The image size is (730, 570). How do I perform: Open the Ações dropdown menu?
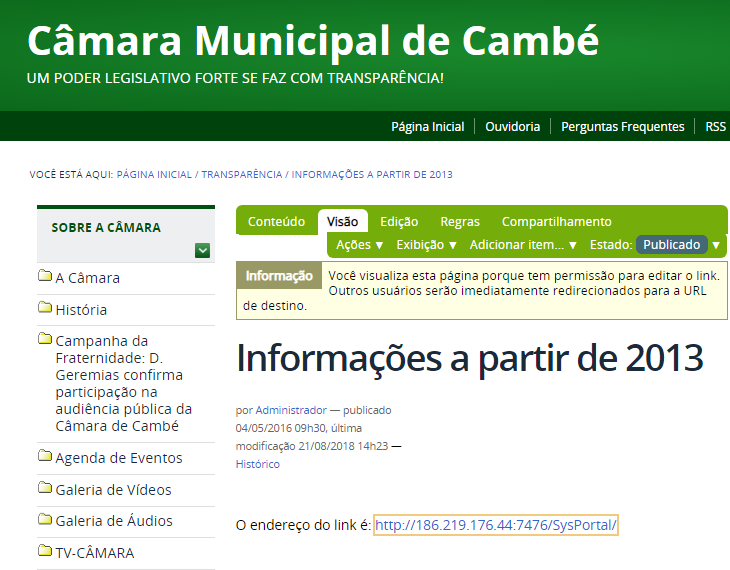pos(360,245)
